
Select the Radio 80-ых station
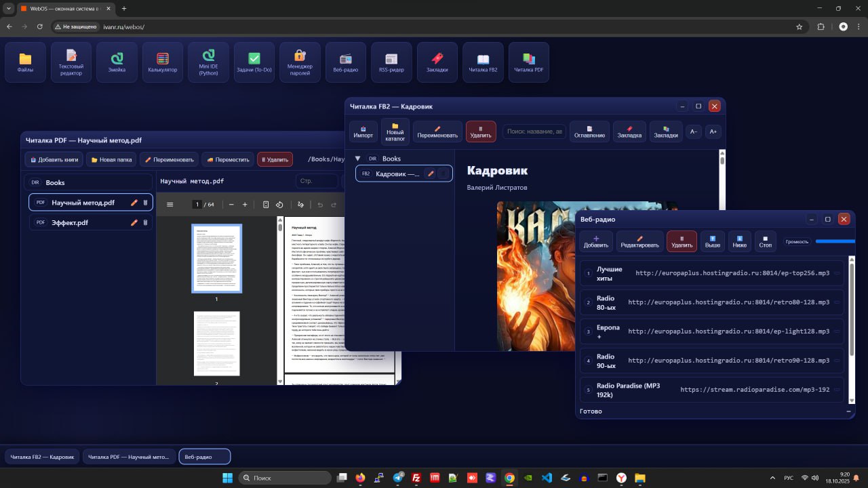click(x=712, y=302)
